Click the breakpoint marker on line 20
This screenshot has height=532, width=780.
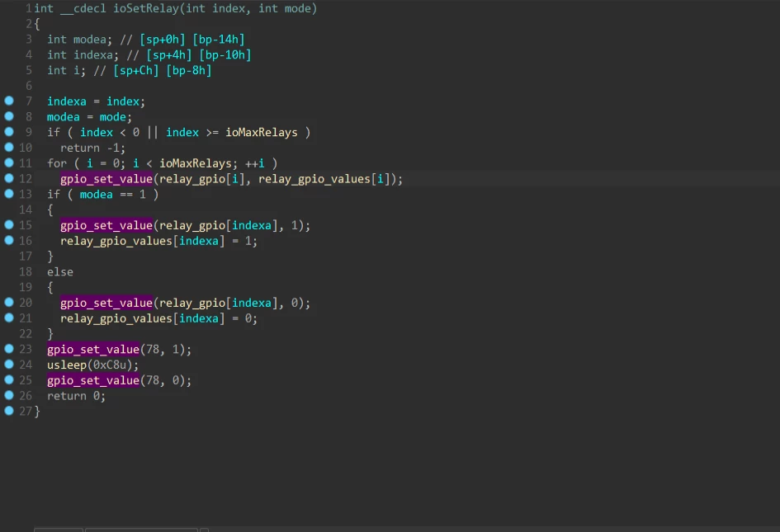[8, 303]
